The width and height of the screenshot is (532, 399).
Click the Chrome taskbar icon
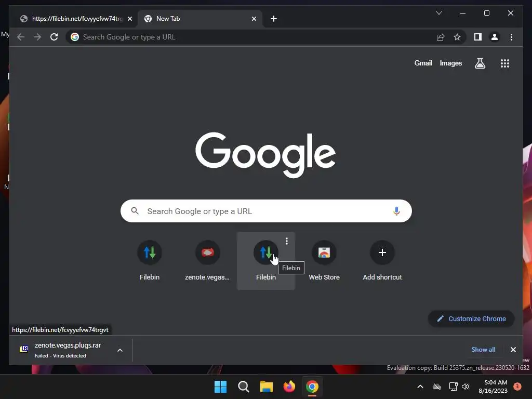pyautogui.click(x=312, y=387)
